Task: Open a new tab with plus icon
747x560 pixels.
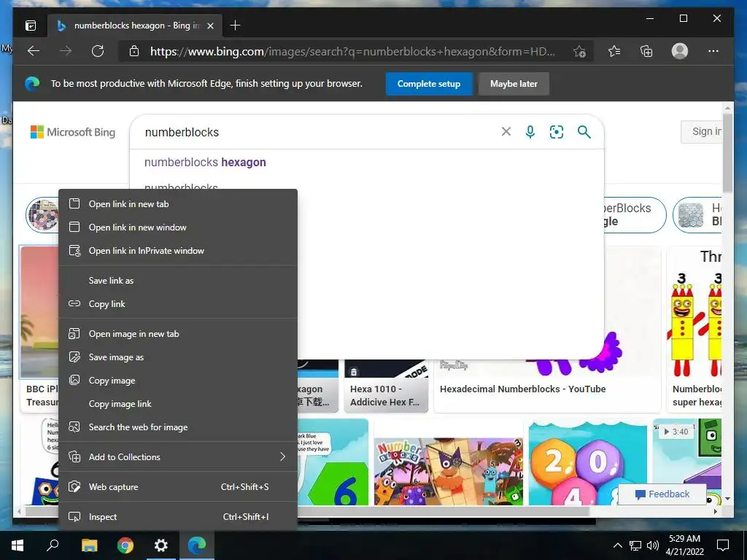Action: (235, 26)
